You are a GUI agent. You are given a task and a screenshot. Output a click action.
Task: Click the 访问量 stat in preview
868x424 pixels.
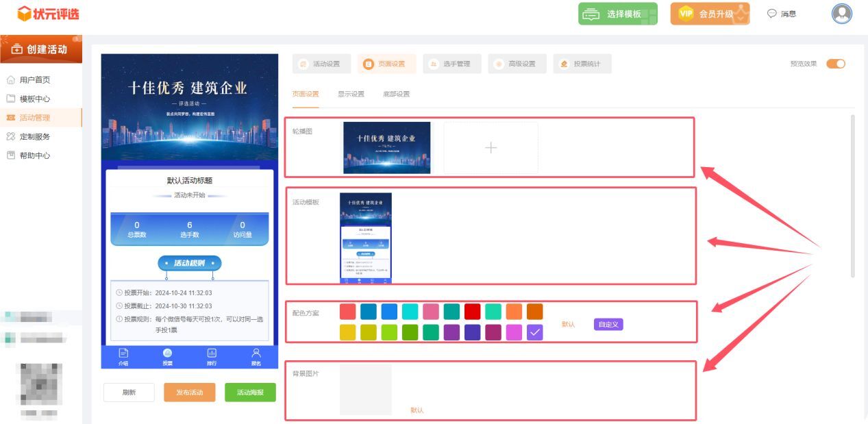pos(243,229)
